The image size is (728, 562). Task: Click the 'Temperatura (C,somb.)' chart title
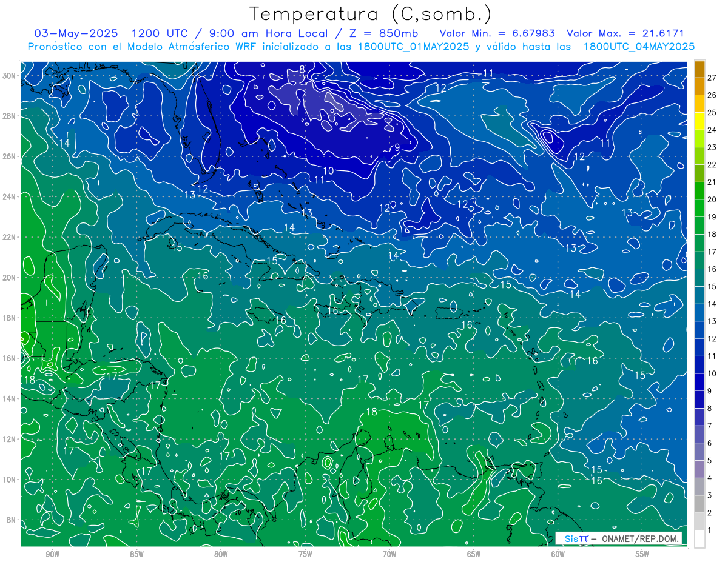click(371, 14)
